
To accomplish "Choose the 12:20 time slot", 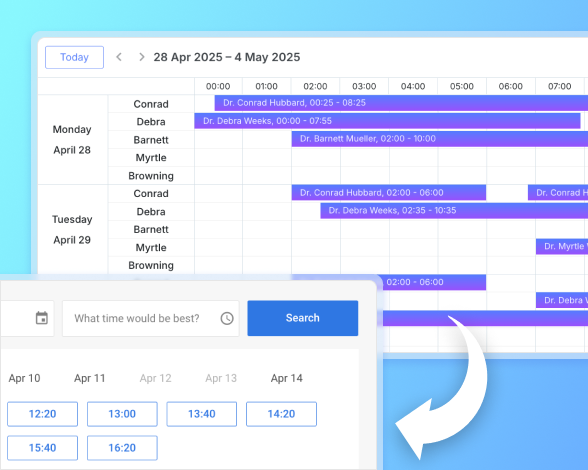I will [x=42, y=414].
